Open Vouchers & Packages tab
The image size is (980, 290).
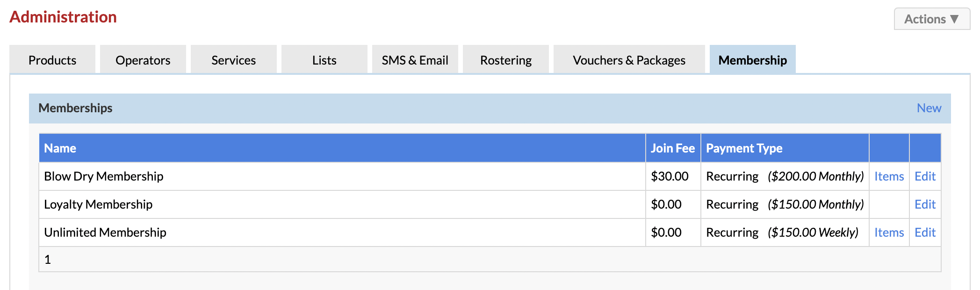click(629, 60)
